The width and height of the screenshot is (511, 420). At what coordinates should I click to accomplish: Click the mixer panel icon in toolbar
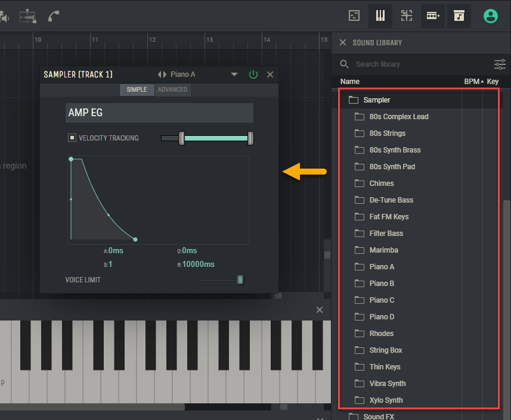(x=354, y=15)
